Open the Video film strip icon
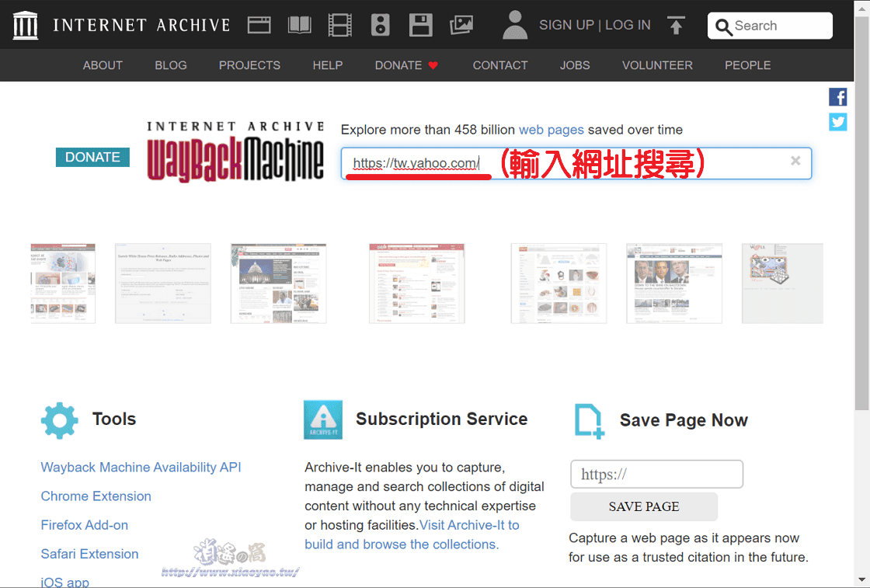870x588 pixels. 339,25
